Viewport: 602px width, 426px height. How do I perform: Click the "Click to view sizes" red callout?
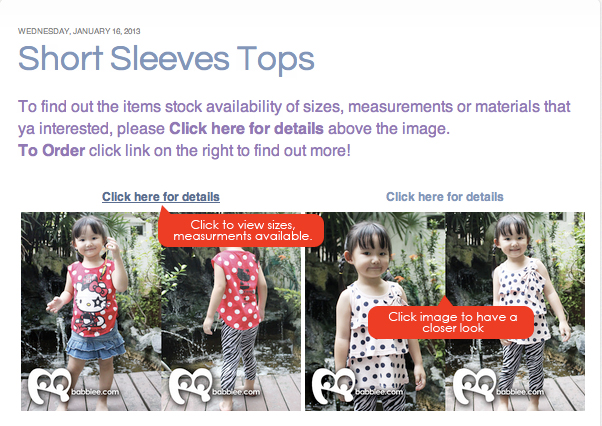(241, 230)
